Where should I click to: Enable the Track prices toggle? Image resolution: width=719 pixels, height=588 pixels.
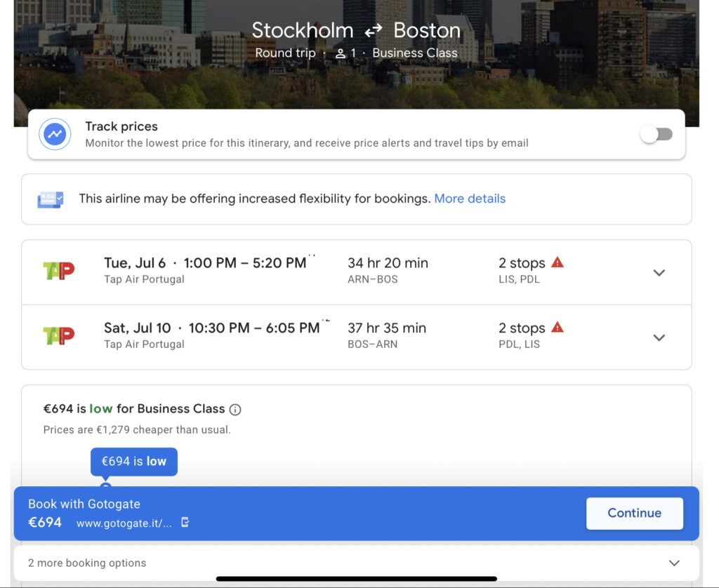pos(657,134)
